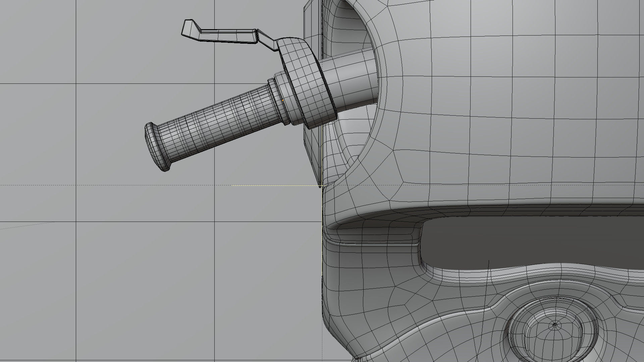Click the orange vertex dot on the grip collar
This screenshot has height=362, width=644.
(x=283, y=100)
